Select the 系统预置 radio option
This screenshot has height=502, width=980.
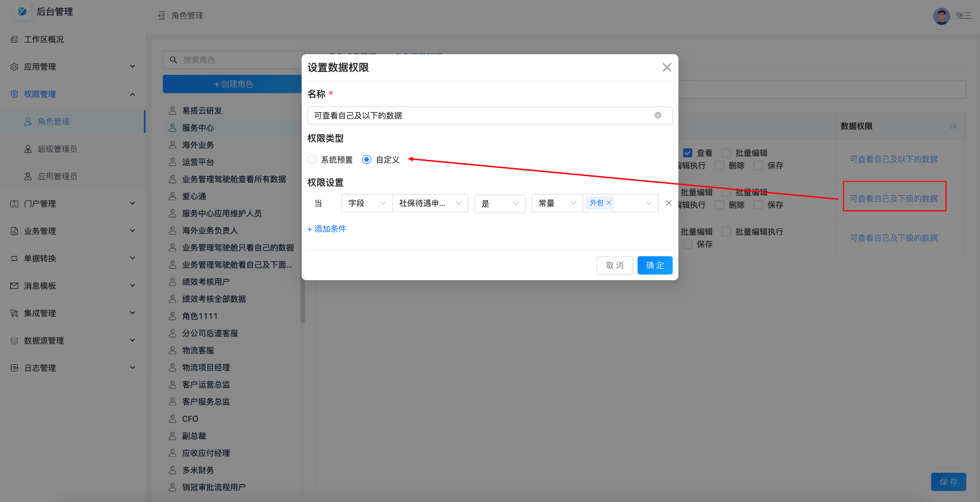point(312,160)
